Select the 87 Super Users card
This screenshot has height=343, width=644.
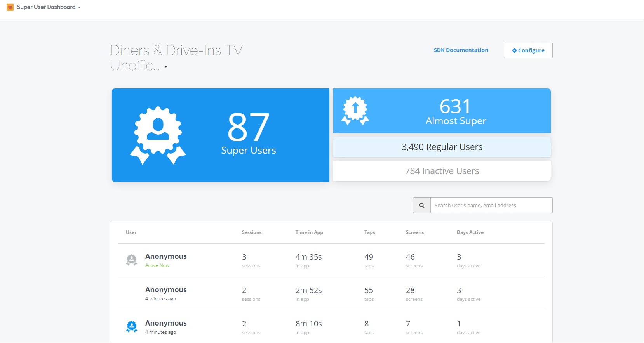[x=220, y=135]
